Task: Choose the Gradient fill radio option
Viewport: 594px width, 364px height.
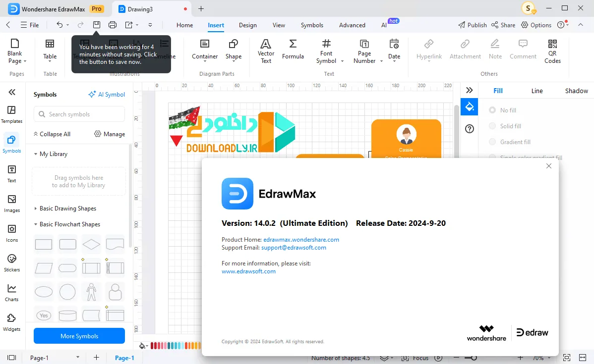Action: click(x=492, y=142)
